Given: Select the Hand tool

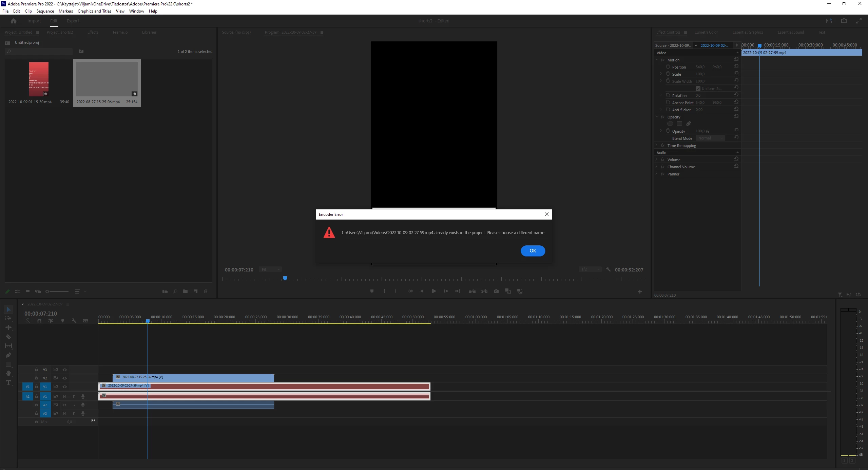Looking at the screenshot, I should (8, 373).
